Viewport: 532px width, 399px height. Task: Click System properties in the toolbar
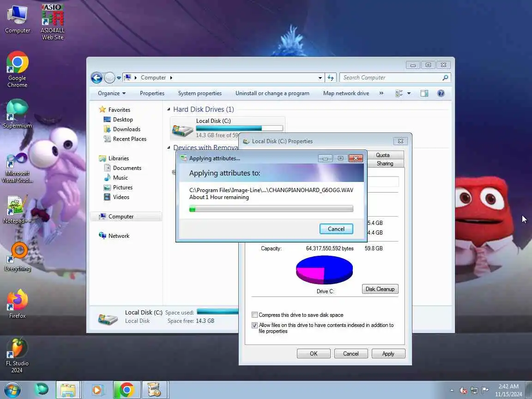[200, 93]
